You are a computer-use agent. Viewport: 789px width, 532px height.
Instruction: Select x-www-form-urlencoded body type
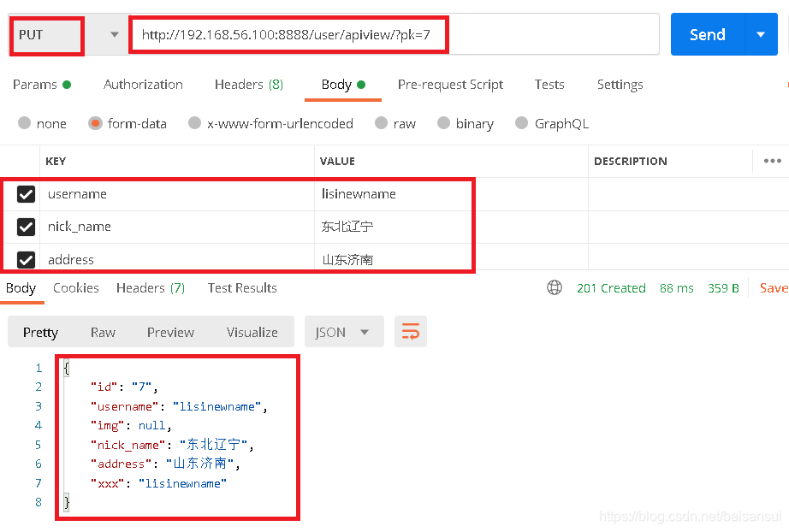(x=270, y=123)
